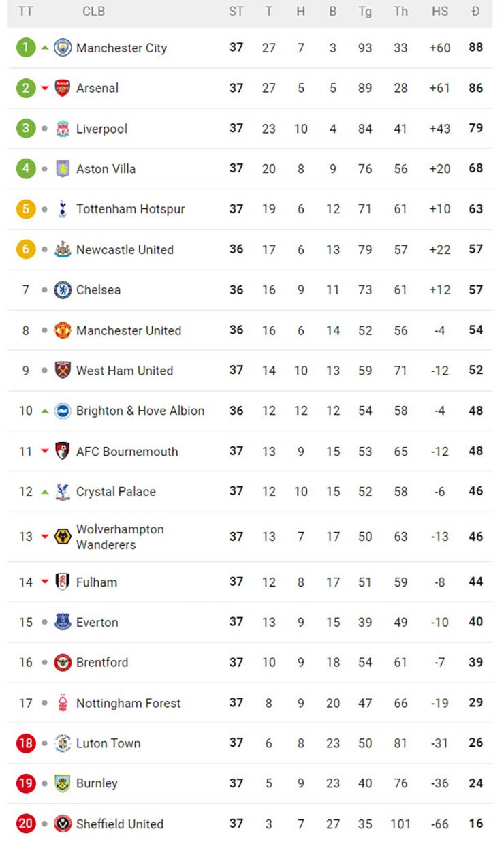Click the Chelsea club crest icon

tap(63, 290)
